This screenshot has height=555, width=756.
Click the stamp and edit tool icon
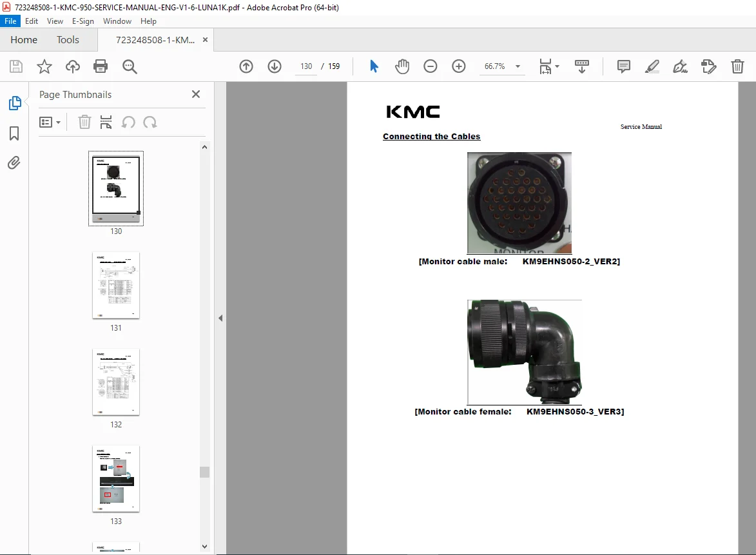tap(709, 66)
